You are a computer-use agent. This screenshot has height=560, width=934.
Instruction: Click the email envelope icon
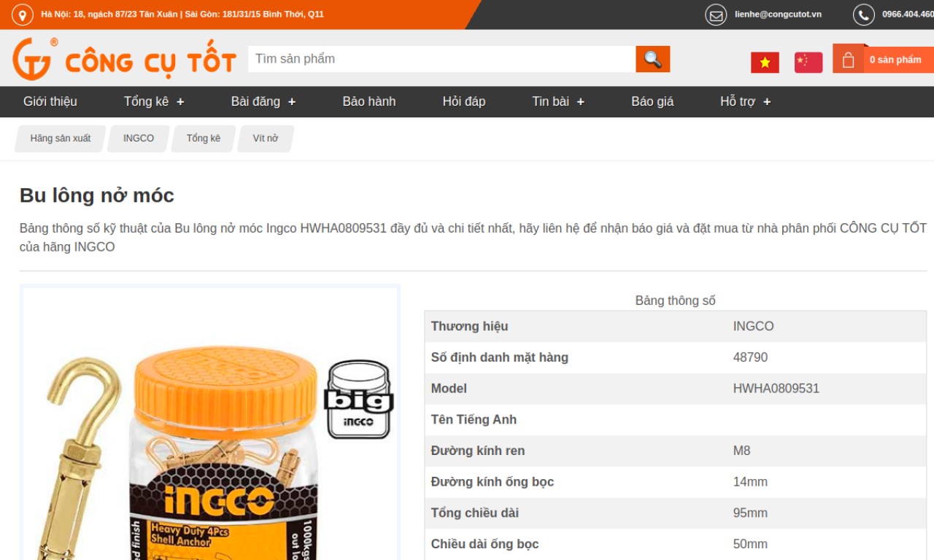click(x=716, y=15)
